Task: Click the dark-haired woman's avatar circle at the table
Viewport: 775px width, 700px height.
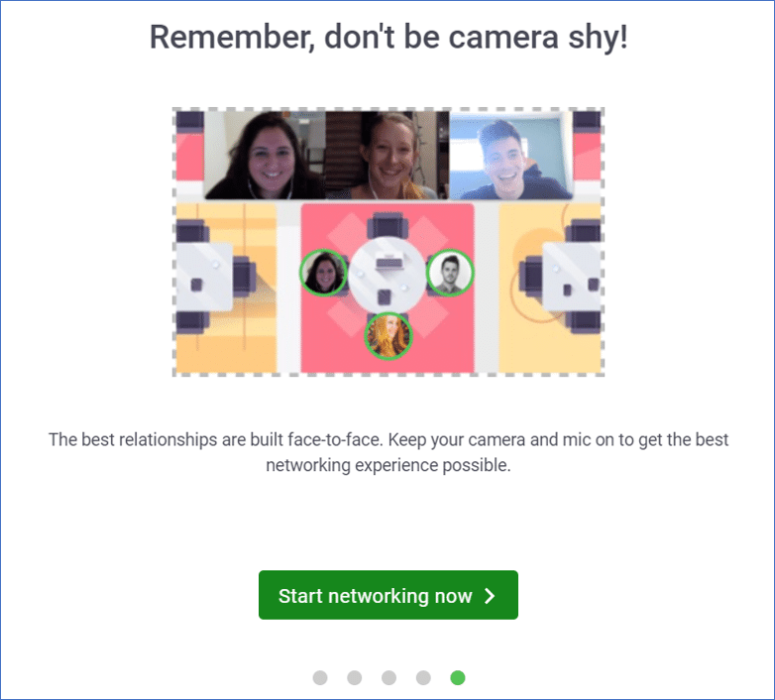Action: point(324,273)
